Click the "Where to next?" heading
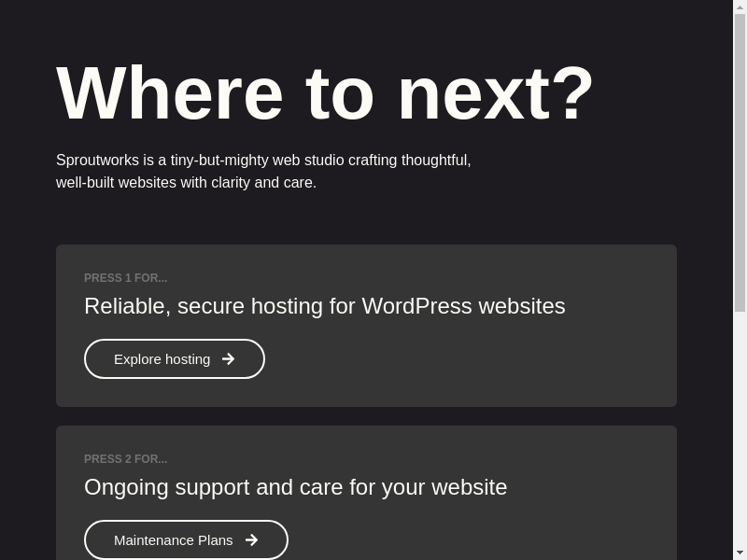747x560 pixels. click(x=325, y=93)
